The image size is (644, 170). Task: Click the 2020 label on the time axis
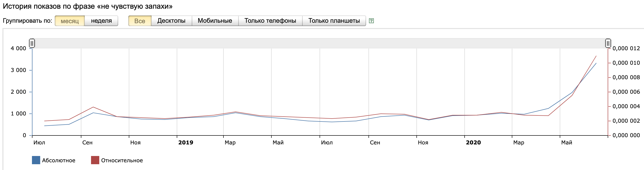(473, 142)
